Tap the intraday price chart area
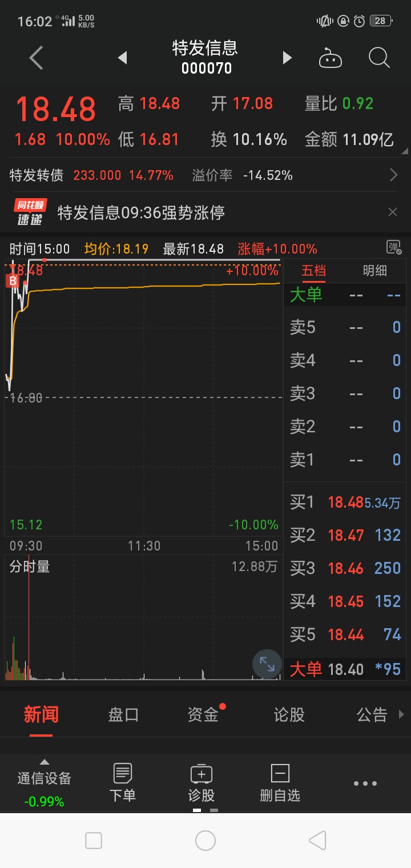Image resolution: width=411 pixels, height=868 pixels. [143, 397]
